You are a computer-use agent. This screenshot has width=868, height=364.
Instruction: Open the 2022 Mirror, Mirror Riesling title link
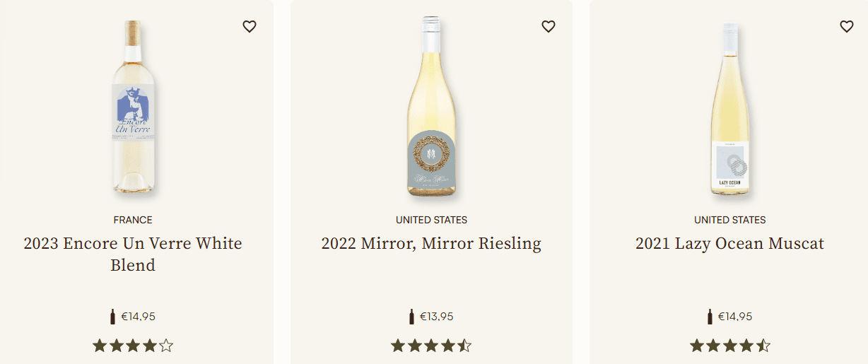point(431,244)
